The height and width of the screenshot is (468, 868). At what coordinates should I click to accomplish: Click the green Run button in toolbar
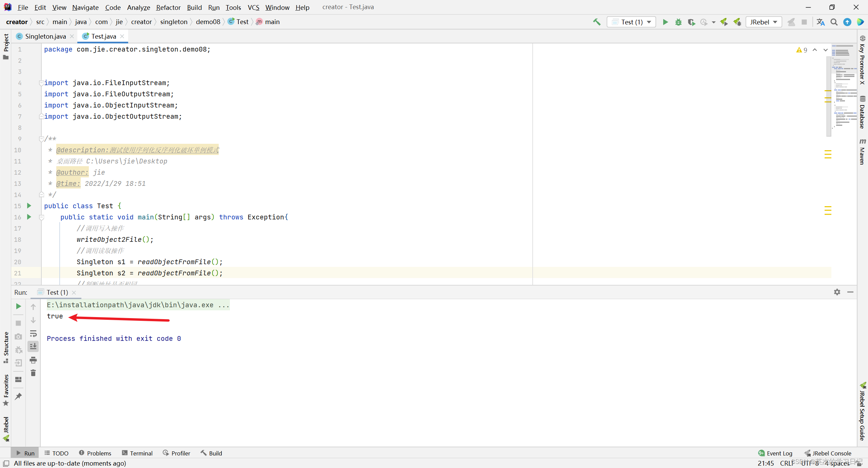(x=665, y=22)
